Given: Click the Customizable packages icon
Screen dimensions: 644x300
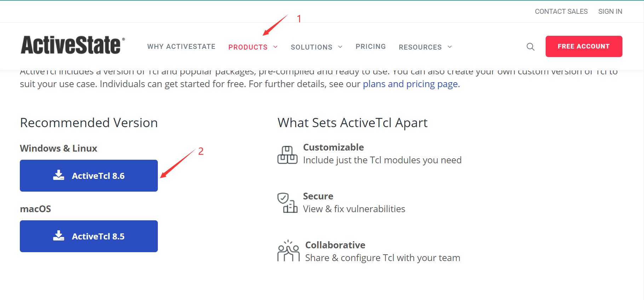Looking at the screenshot, I should [x=287, y=154].
